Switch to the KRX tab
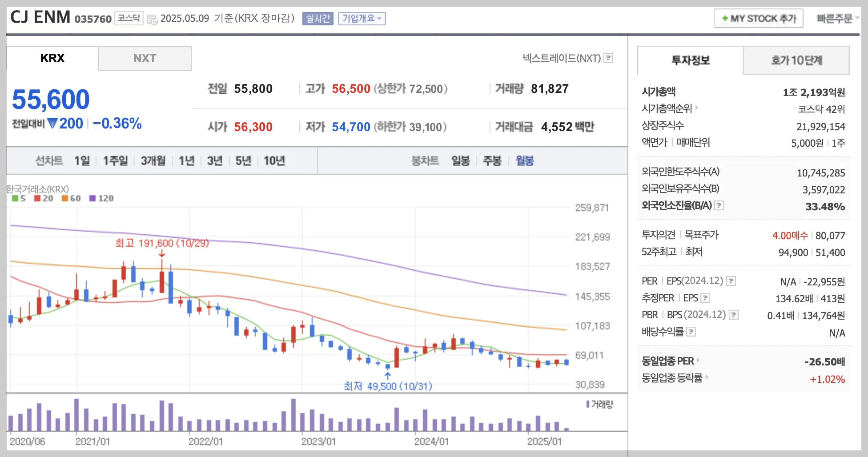The height and width of the screenshot is (457, 868). click(52, 58)
